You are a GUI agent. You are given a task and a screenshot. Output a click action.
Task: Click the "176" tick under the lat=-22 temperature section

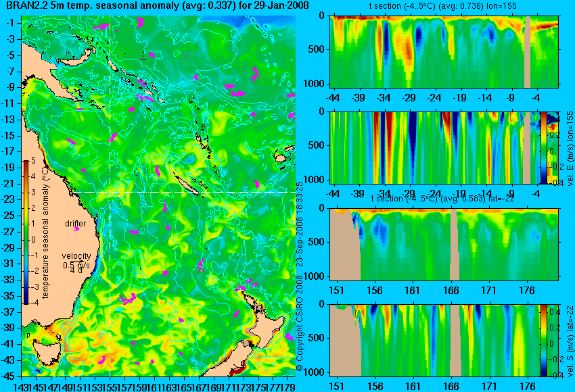[528, 291]
